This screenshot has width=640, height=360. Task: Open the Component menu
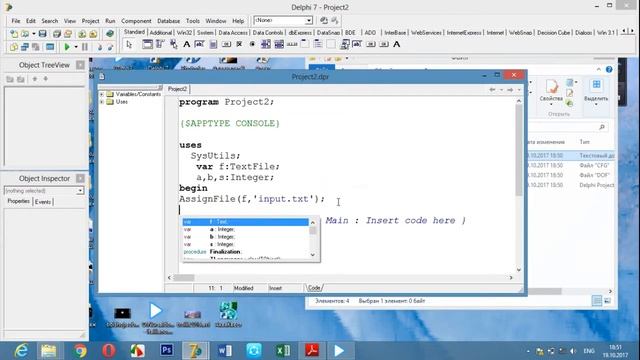pos(136,21)
